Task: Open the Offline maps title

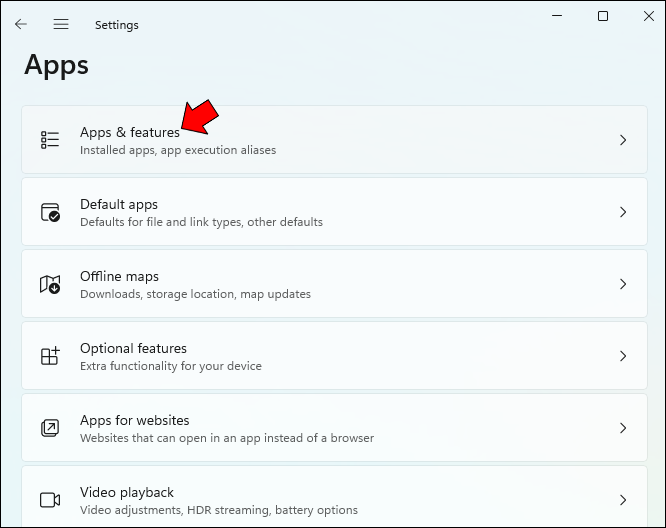Action: point(119,276)
